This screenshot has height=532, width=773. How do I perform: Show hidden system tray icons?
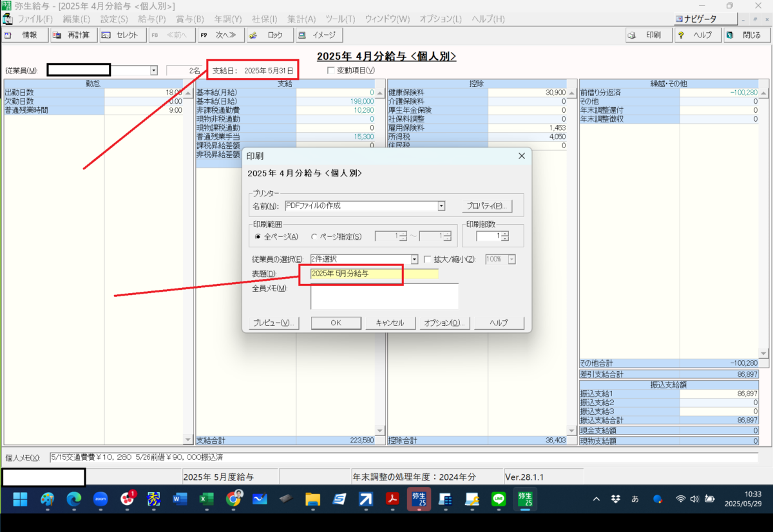[x=596, y=499]
